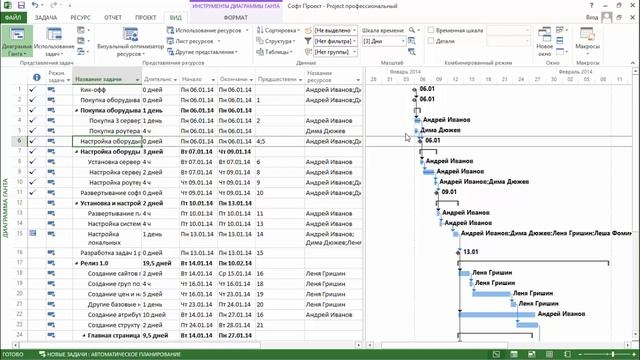
Task: Open Название задачи column filter arrow
Action: 138,80
